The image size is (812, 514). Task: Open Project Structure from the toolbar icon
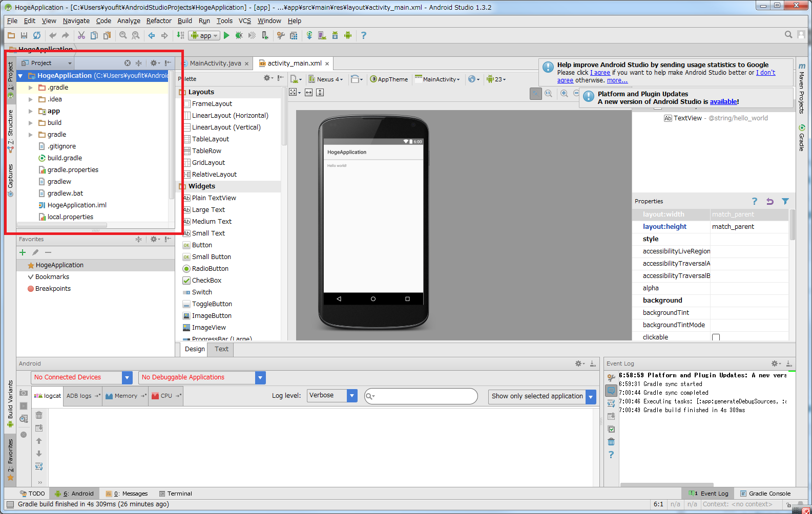294,35
